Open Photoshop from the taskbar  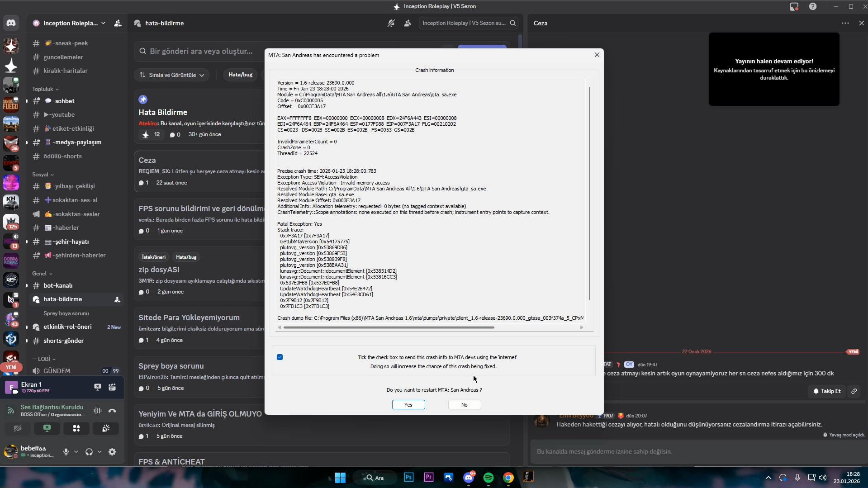(408, 477)
